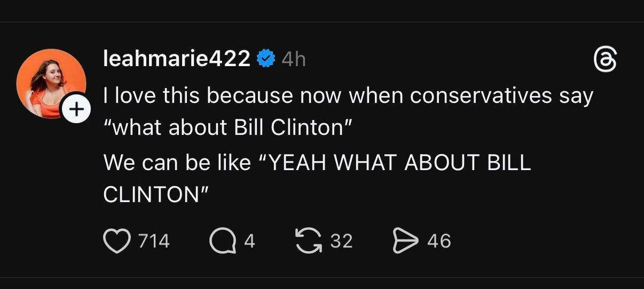View the 714 likes count
This screenshot has height=289, width=644.
pos(154,241)
